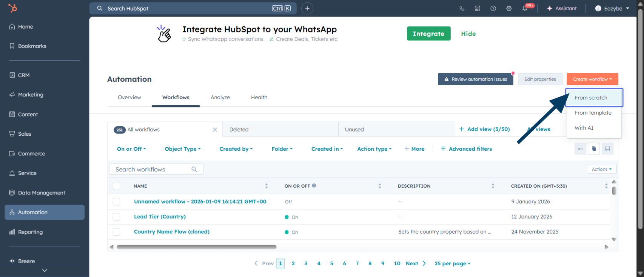Click Hide on the WhatsApp banner
Viewport: 644px width, 277px height.
click(x=468, y=34)
